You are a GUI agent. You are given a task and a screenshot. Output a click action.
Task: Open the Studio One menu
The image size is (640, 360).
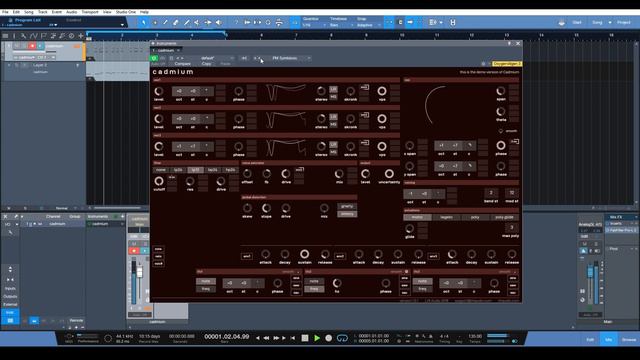point(126,12)
